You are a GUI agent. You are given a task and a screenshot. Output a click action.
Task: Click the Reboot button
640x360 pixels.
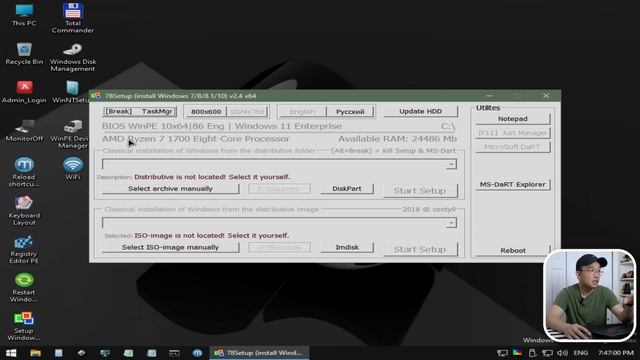coord(513,250)
